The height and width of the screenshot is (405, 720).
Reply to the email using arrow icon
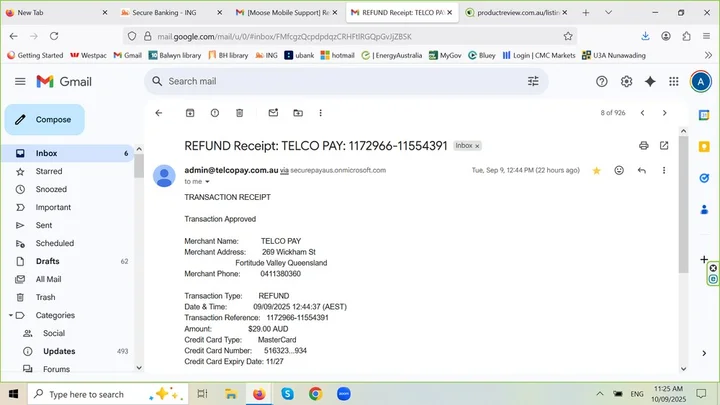coord(641,171)
